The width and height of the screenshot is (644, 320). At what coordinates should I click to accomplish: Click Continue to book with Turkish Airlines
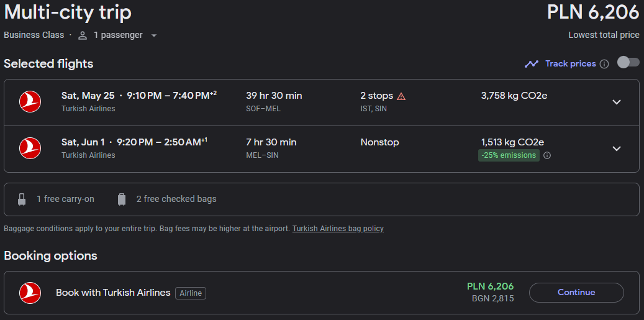click(576, 293)
